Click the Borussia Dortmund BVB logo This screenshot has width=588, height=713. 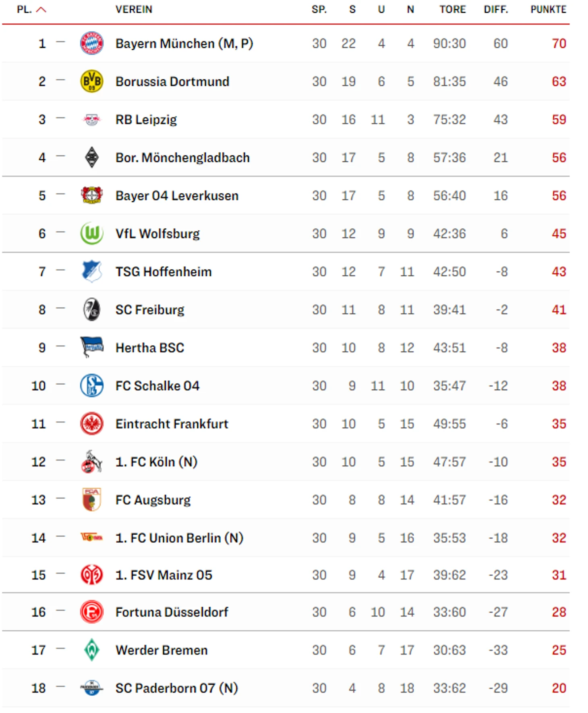click(92, 81)
